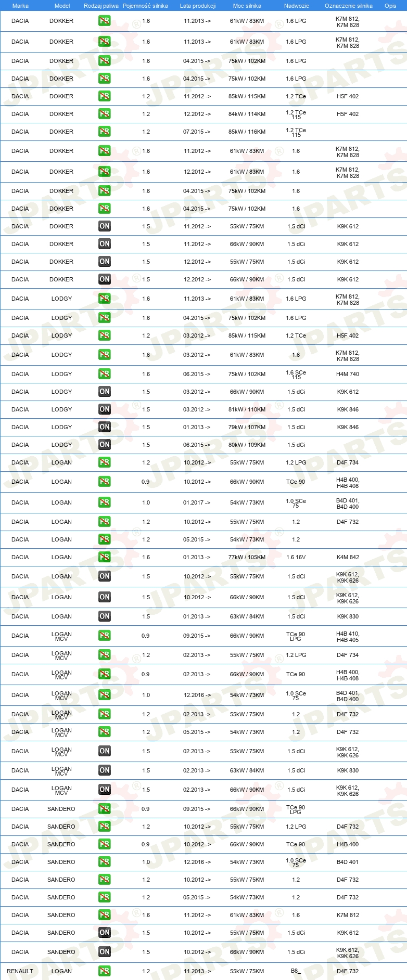Image resolution: width=407 pixels, height=980 pixels.
Task: Click the 1.6 16V body cell
Action: coord(296,557)
